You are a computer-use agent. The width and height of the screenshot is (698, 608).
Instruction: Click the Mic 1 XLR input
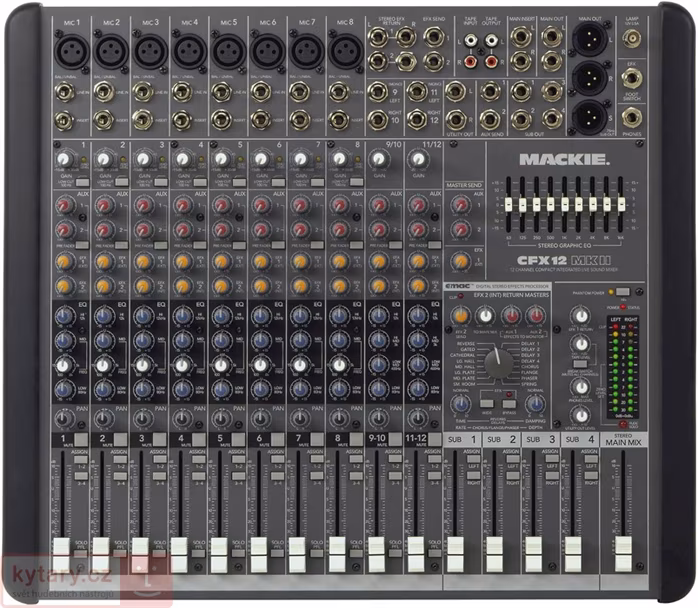71,51
